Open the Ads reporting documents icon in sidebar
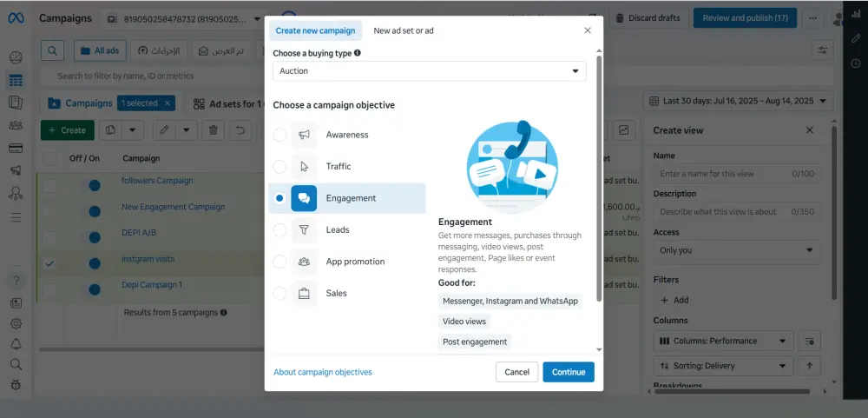 pos(16,103)
